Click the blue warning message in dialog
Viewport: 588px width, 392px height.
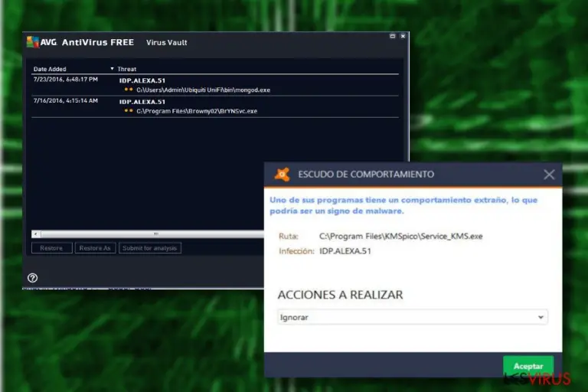pyautogui.click(x=403, y=205)
